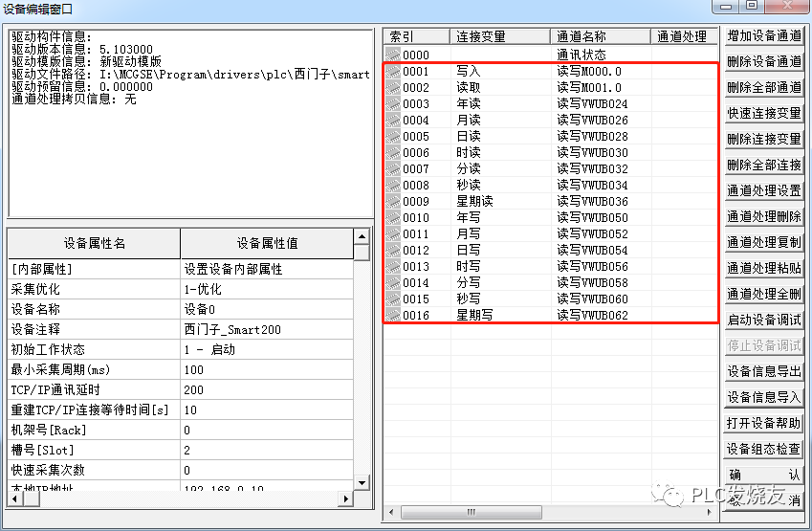Click channel table scroll left arrow
Image resolution: width=812 pixels, height=531 pixels.
(391, 513)
